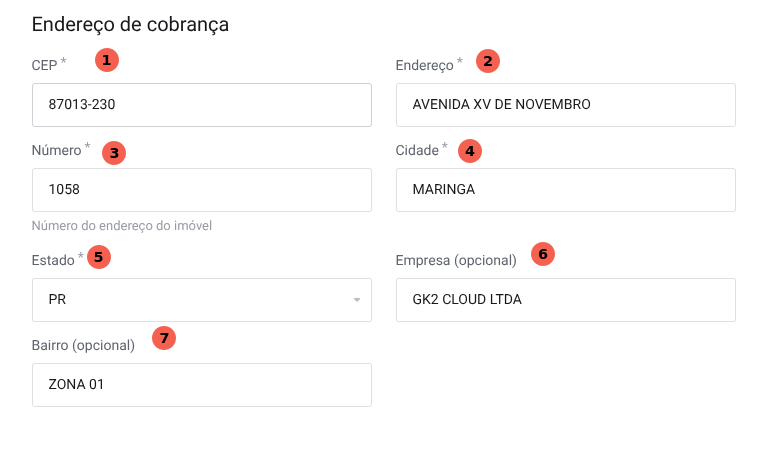The height and width of the screenshot is (452, 766).
Task: Click the hint text under Número field
Action: click(x=122, y=226)
